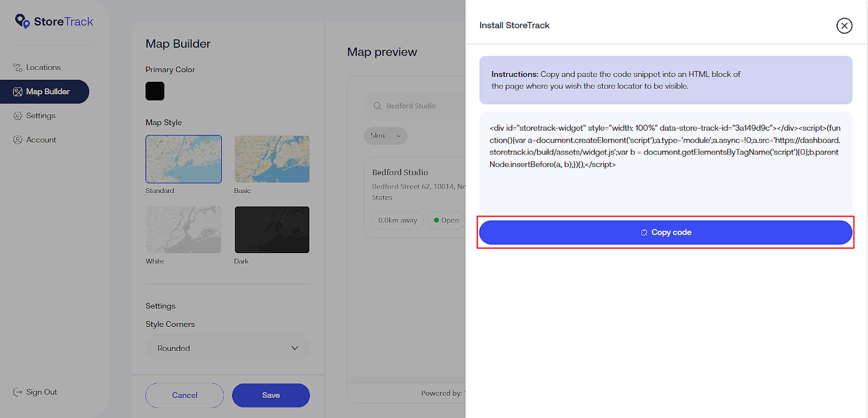Click the Bedford Studio search field
The height and width of the screenshot is (418, 868).
415,106
